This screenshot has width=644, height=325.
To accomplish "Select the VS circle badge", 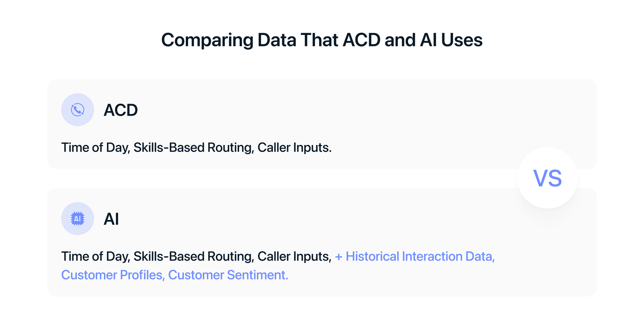I will coord(547,178).
